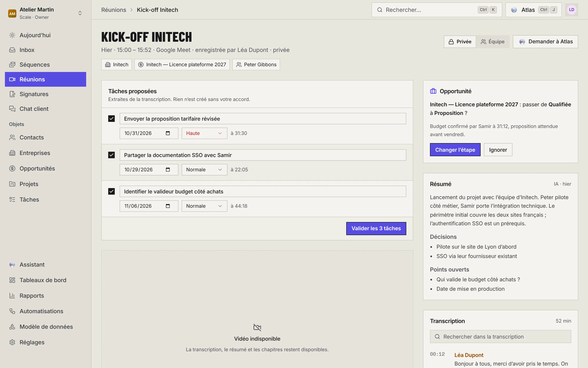This screenshot has height=368, width=588.
Task: Click the Atlas orb icon in Demander à Atlas
Action: [522, 42]
